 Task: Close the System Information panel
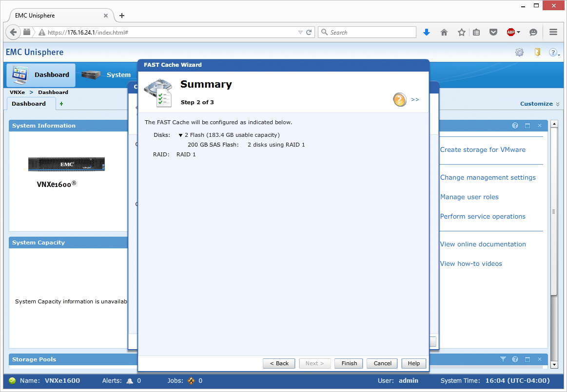[x=540, y=125]
